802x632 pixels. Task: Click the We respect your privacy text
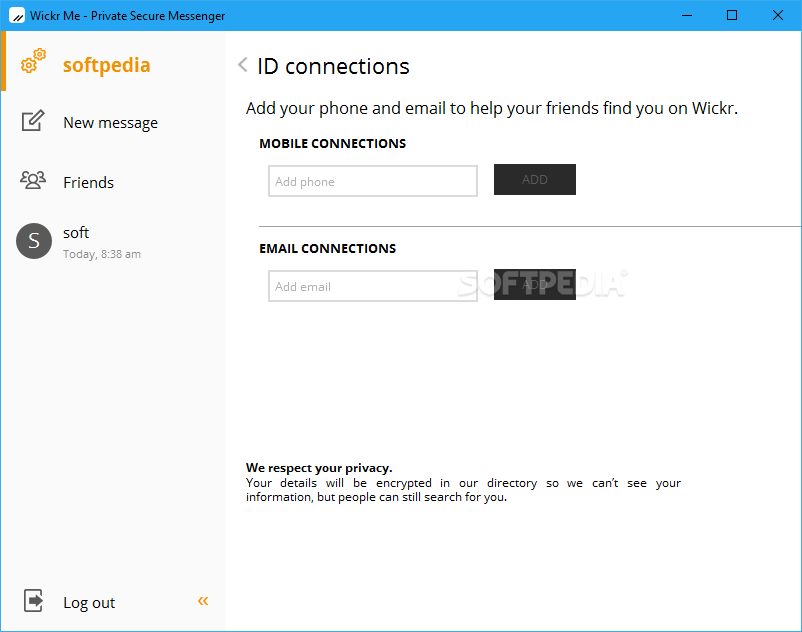[319, 468]
